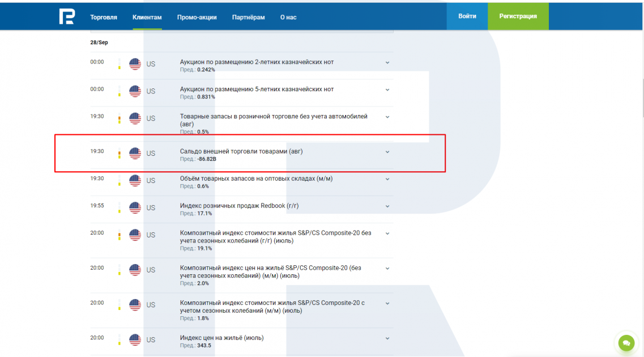Expand S&P/CS Composite-20 (г/г) row chevron

pos(387,233)
